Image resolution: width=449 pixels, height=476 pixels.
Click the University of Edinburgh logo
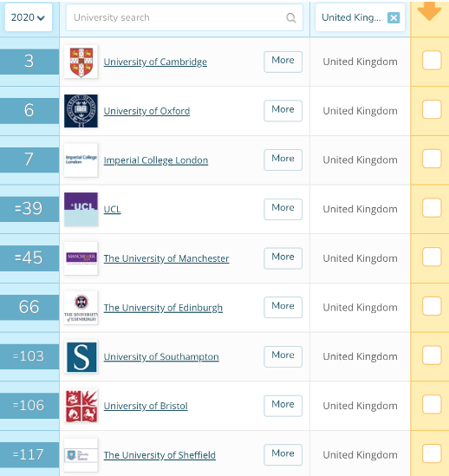click(x=81, y=308)
